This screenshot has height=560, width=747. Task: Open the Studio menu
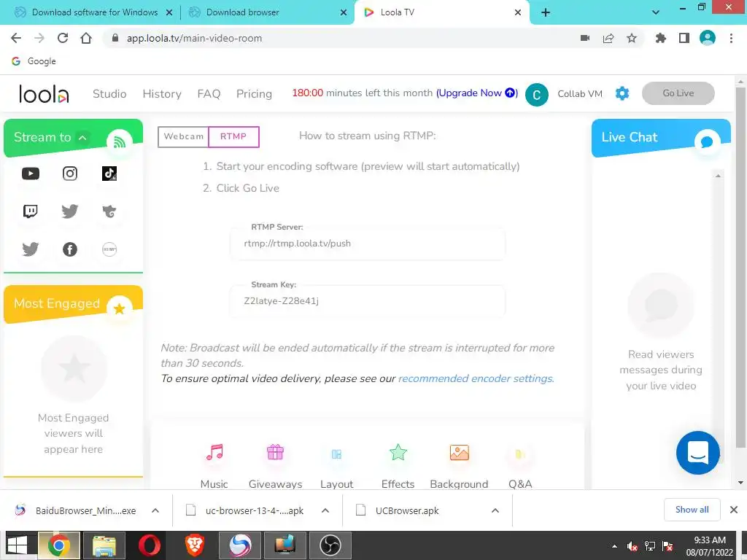109,94
